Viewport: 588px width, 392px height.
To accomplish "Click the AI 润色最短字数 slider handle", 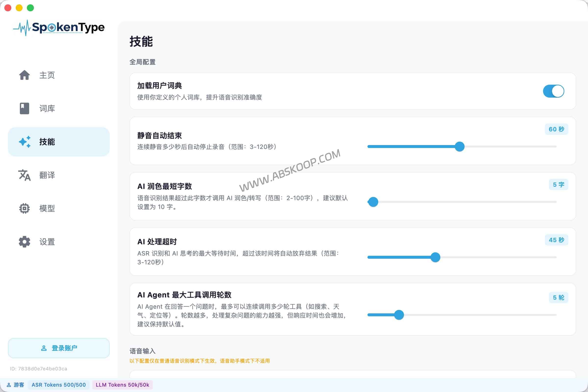I will pyautogui.click(x=373, y=202).
